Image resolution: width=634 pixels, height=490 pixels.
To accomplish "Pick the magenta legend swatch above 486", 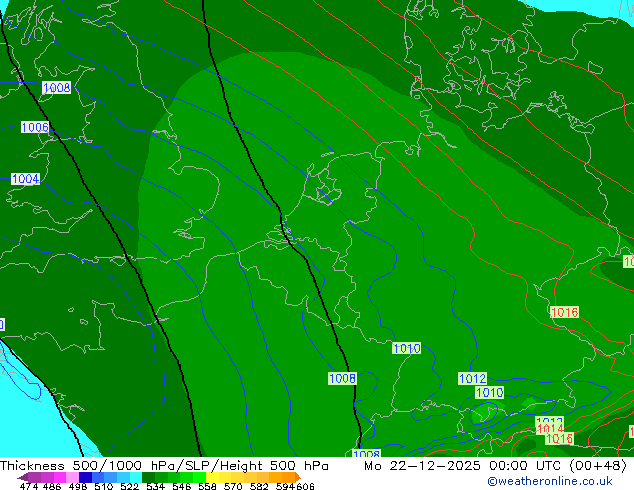I will [60, 477].
